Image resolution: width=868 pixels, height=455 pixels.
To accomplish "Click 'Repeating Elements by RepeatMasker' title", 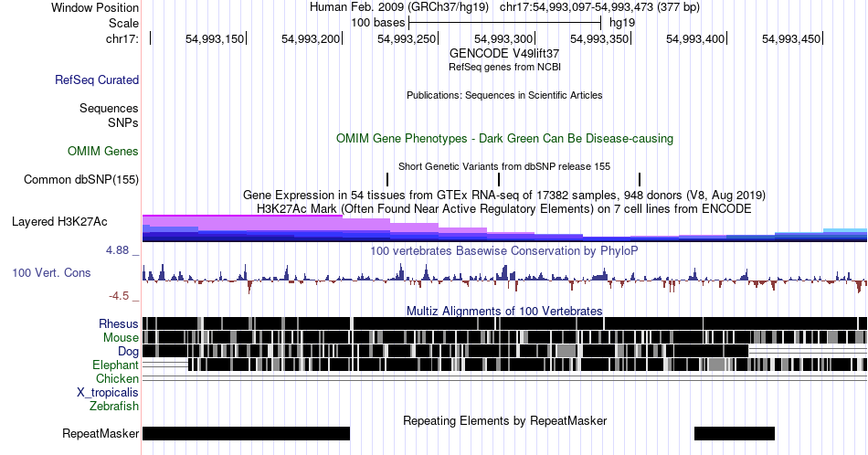I will click(x=505, y=420).
